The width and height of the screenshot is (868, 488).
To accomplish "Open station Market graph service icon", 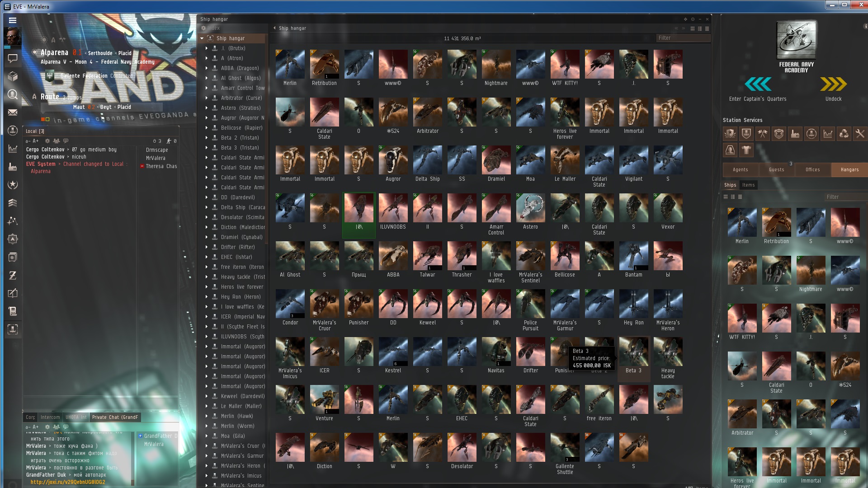I will pyautogui.click(x=827, y=134).
